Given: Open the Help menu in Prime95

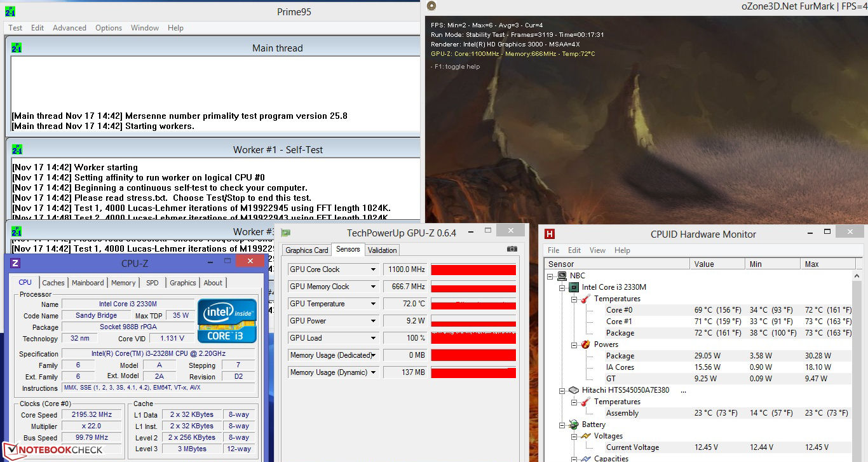Looking at the screenshot, I should 175,28.
